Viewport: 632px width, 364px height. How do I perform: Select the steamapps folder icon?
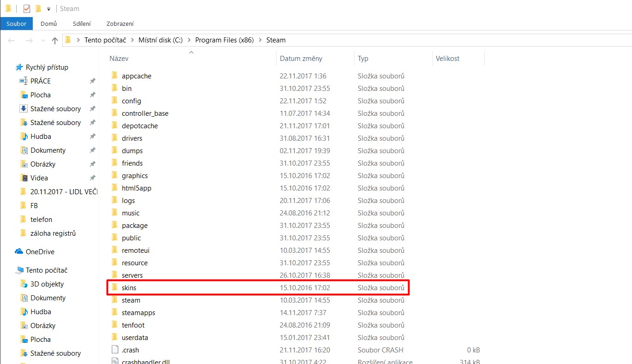point(115,313)
